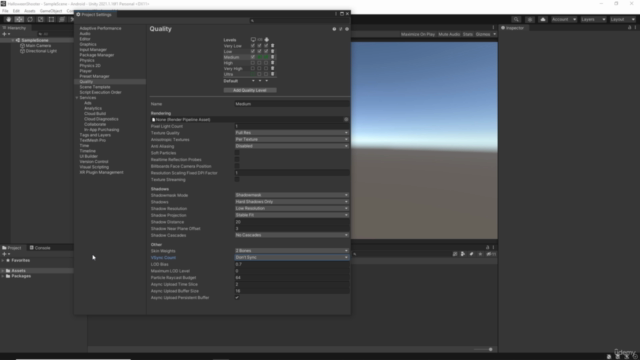Open the collab/sun icon beside cloud
Viewport: 640px width, 360px height.
[530, 19]
